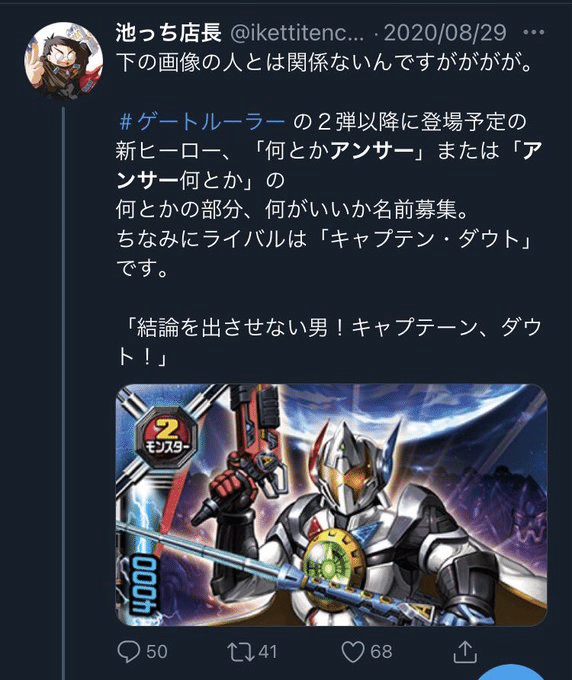572x680 pixels.
Task: Open the three-dot more options menu
Action: point(534,33)
